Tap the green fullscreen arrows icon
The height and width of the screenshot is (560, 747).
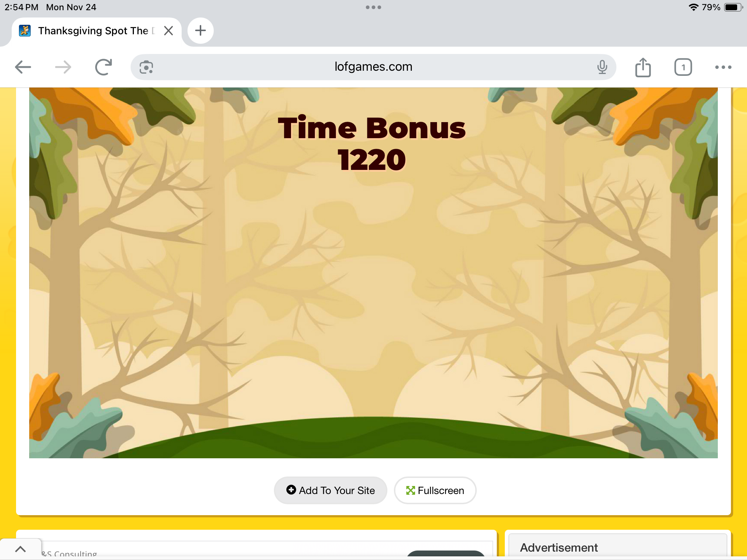point(411,490)
